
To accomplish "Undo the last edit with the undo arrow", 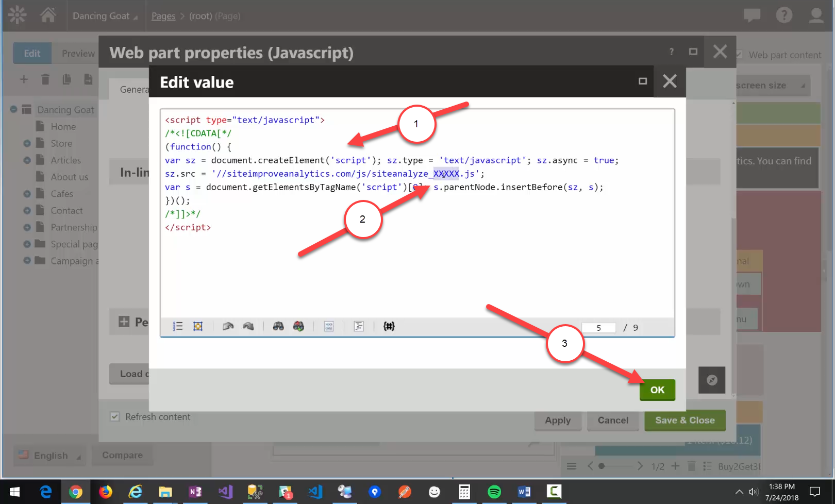I will click(x=228, y=326).
